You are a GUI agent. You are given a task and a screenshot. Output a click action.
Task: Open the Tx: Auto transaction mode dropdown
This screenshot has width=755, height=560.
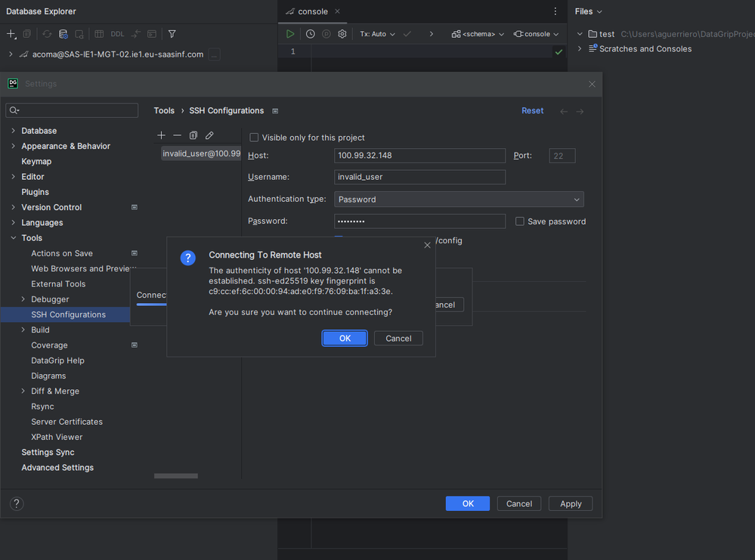pos(377,34)
